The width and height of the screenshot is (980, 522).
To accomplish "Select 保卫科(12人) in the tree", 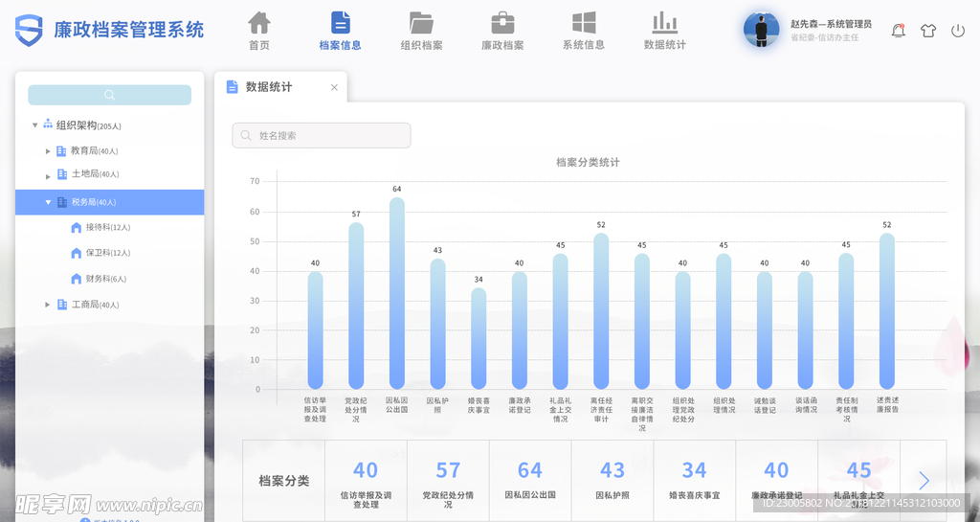I will 108,253.
